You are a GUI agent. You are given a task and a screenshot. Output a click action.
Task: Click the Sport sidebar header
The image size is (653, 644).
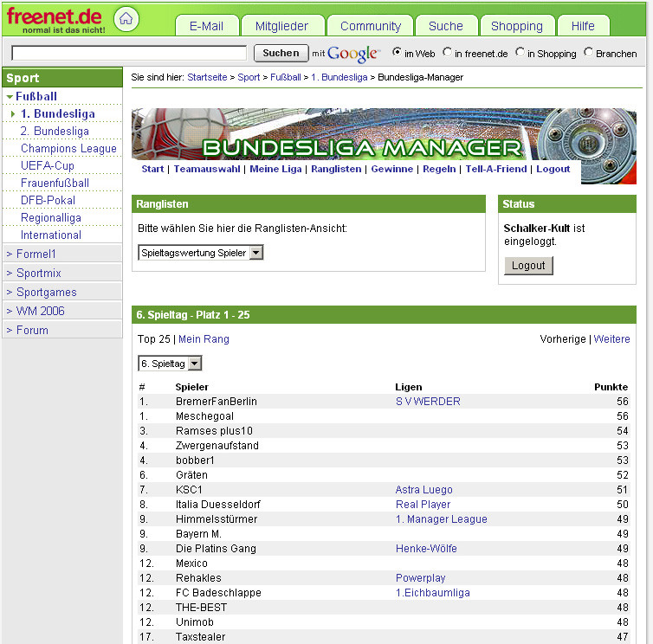pos(62,77)
